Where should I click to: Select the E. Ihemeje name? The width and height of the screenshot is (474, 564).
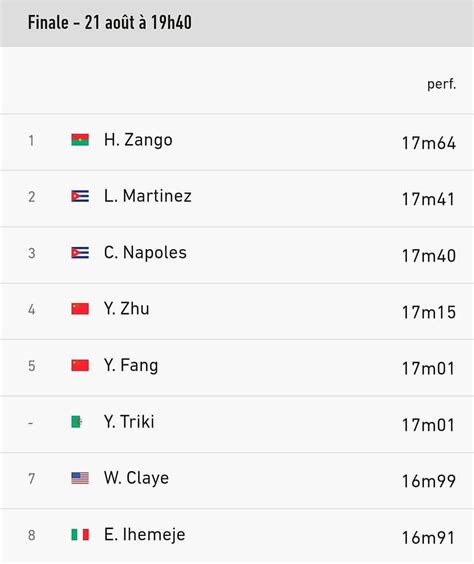coord(145,535)
